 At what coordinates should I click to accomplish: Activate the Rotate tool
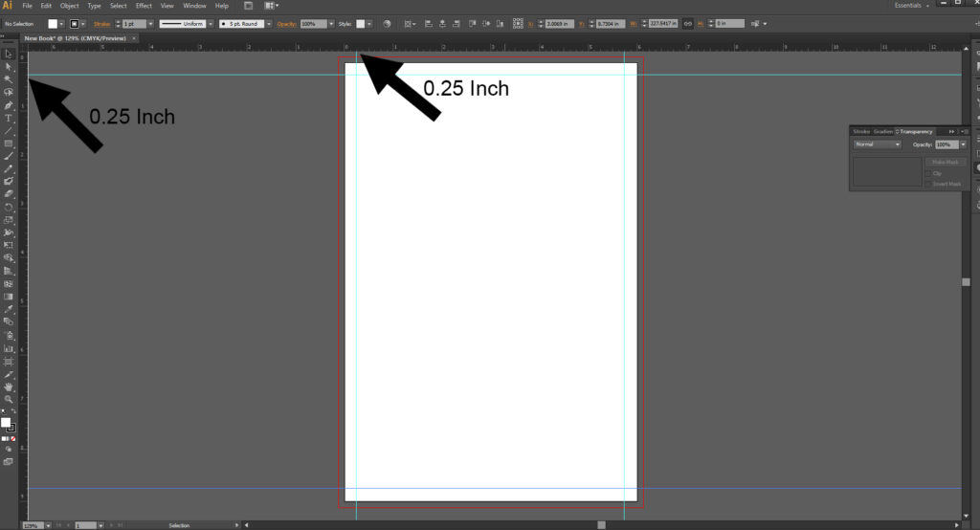coord(8,207)
